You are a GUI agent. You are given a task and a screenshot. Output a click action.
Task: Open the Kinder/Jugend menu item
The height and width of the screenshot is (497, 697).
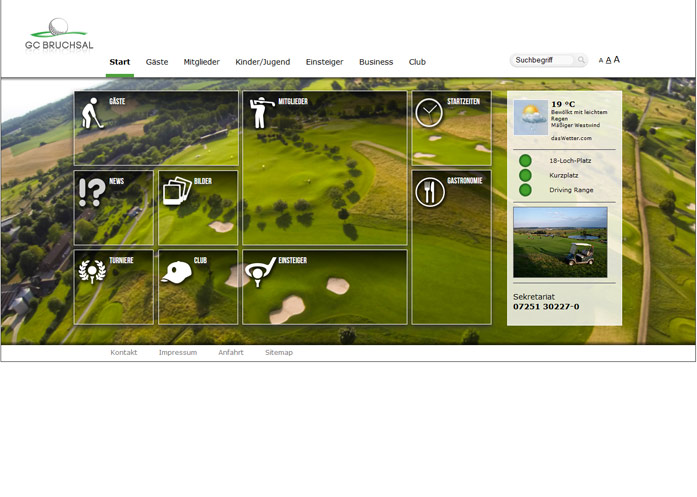[x=263, y=62]
